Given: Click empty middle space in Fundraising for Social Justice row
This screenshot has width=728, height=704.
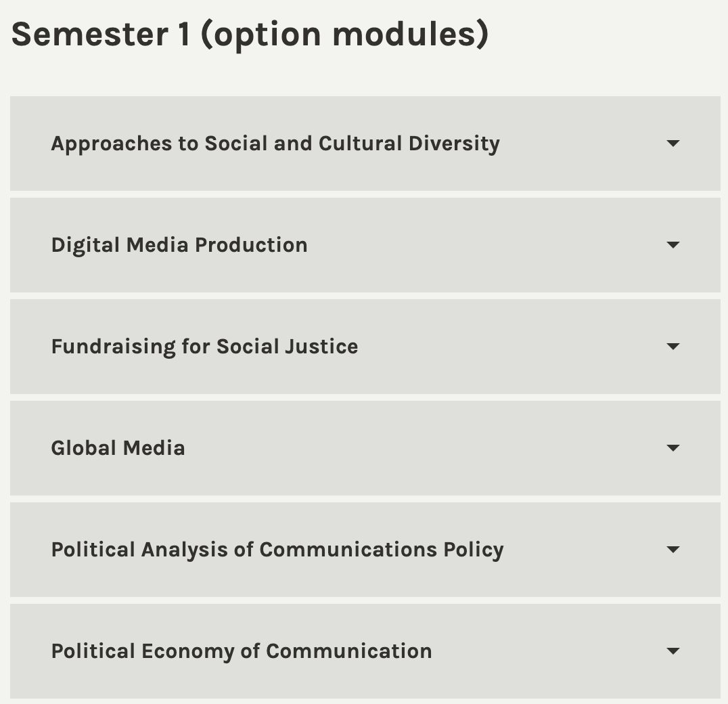Looking at the screenshot, I should pos(507,347).
